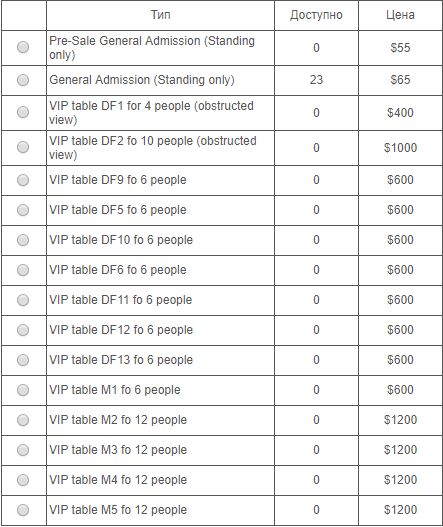
Task: Choose VIP table DF5 ticket type
Action: click(23, 210)
